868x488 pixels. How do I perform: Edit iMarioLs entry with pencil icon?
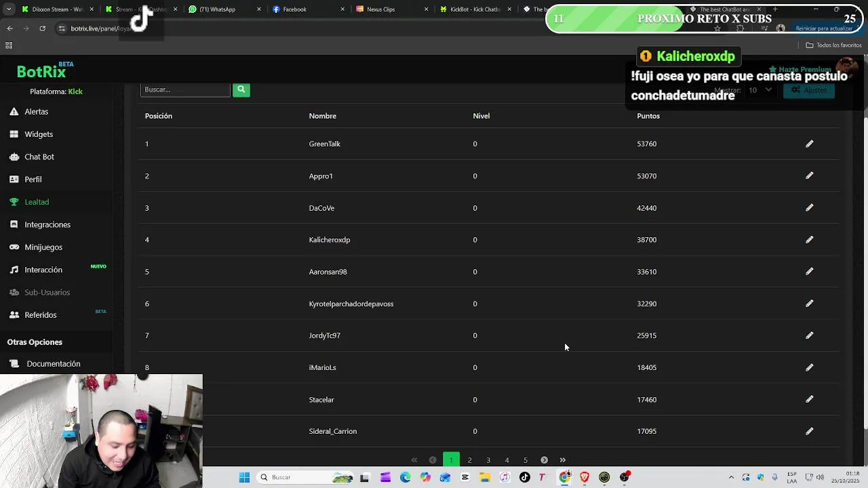[809, 367]
